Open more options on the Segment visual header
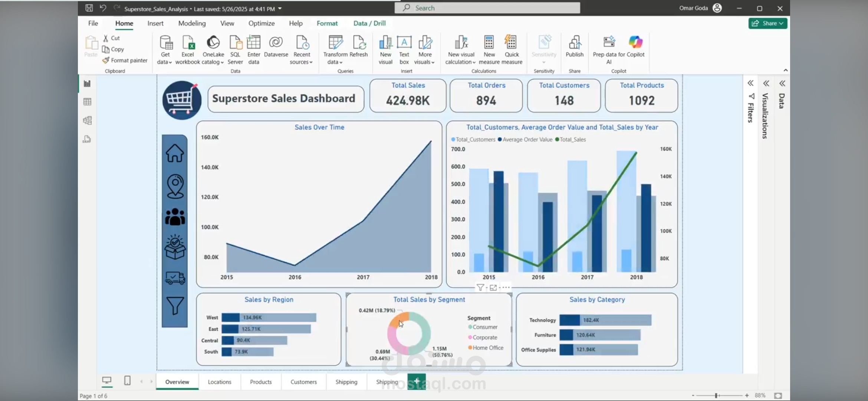868x401 pixels. [x=506, y=287]
